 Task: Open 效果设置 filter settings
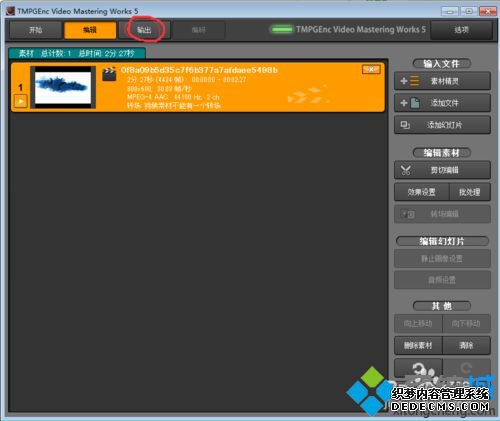tap(421, 192)
